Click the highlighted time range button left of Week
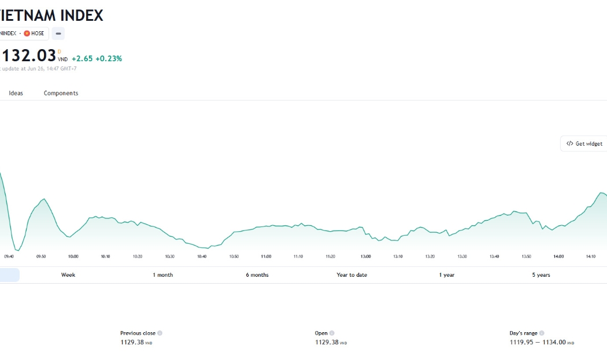This screenshot has height=364, width=607. click(9, 275)
